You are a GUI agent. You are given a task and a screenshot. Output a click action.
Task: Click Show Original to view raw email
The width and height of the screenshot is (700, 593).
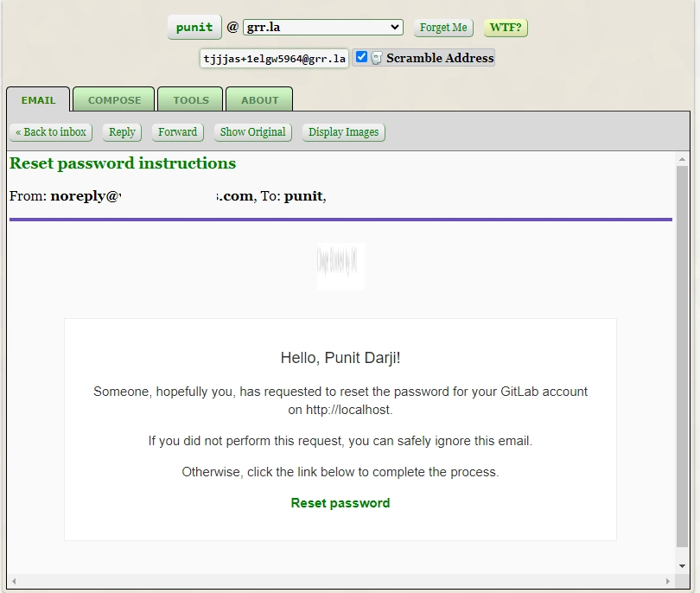(252, 132)
